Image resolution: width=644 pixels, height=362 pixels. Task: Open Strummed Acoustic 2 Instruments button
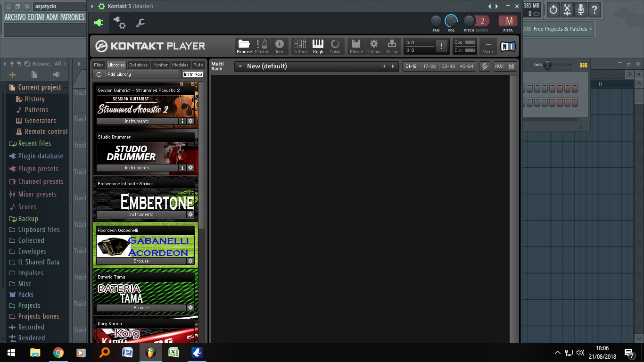[x=137, y=121]
